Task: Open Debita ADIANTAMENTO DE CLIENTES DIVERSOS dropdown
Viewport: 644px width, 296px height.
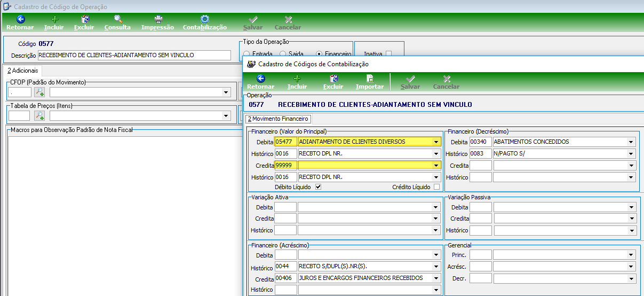Action: [436, 142]
